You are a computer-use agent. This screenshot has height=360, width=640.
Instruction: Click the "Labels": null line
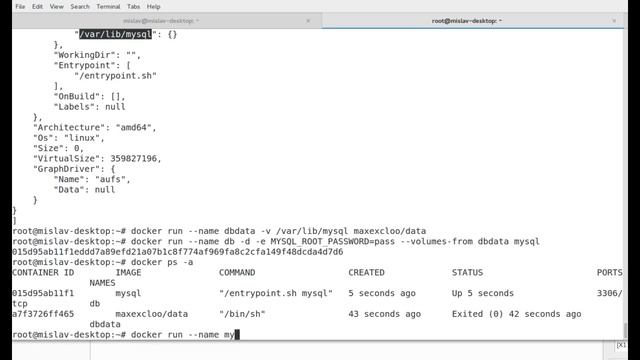pyautogui.click(x=89, y=107)
